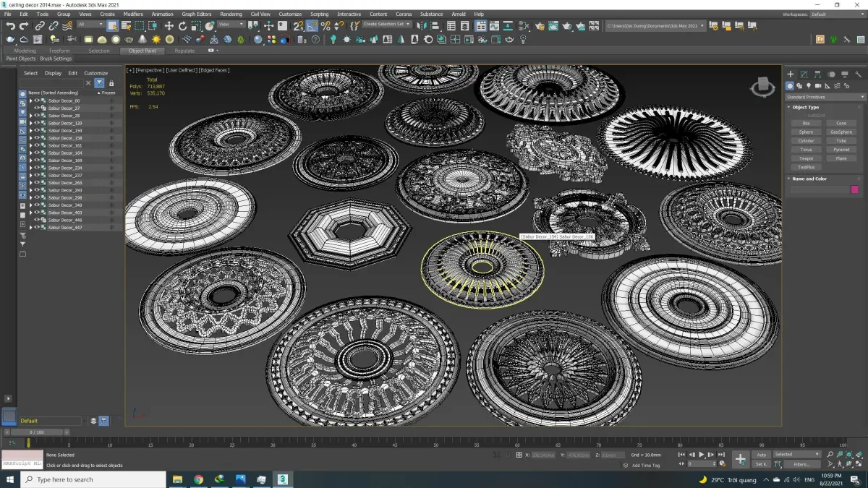Expand the Sabur Decor_169 tree row

point(31,160)
